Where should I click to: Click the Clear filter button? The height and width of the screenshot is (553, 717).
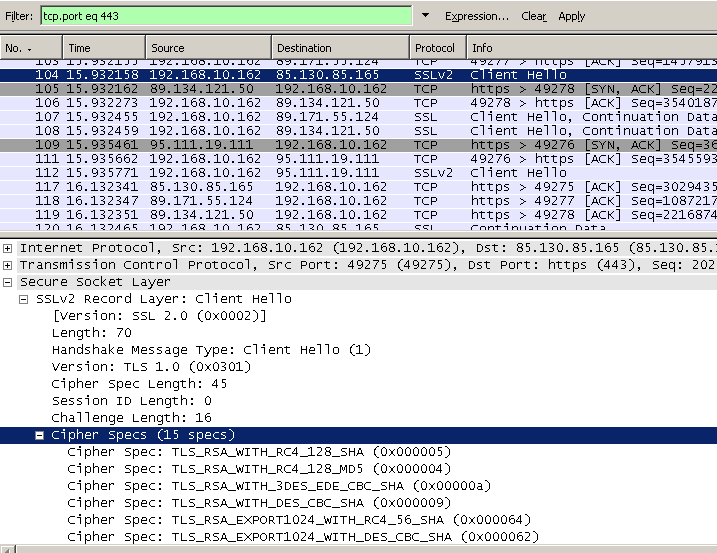tap(534, 16)
